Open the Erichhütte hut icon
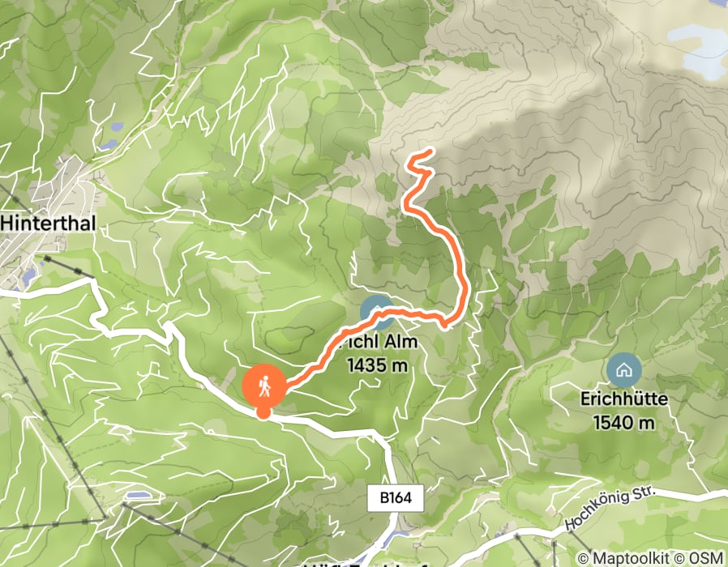Viewport: 728px width, 567px height. pyautogui.click(x=624, y=370)
